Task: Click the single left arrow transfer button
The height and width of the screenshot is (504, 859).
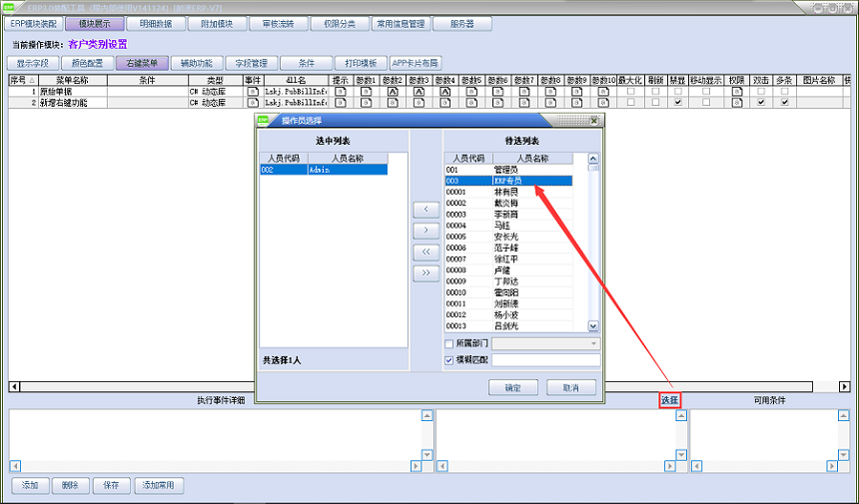Action: coord(426,209)
